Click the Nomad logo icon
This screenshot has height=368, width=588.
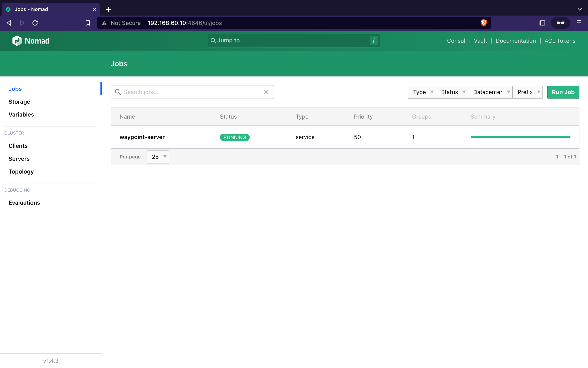tap(17, 41)
